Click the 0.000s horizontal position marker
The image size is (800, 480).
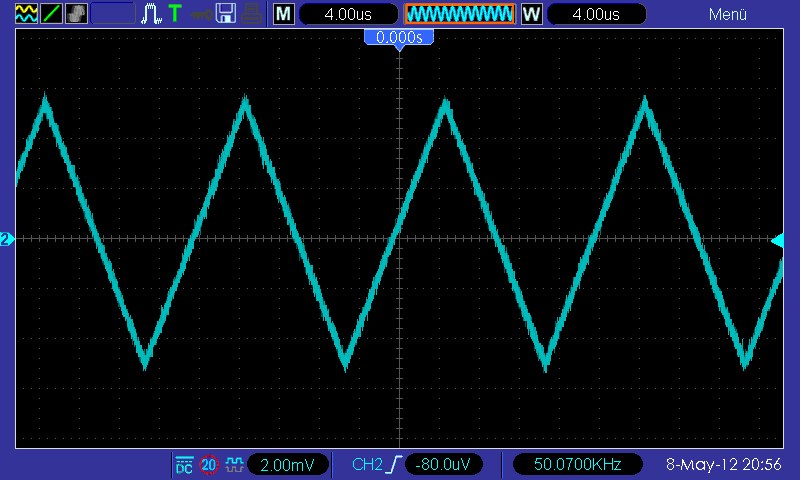399,38
